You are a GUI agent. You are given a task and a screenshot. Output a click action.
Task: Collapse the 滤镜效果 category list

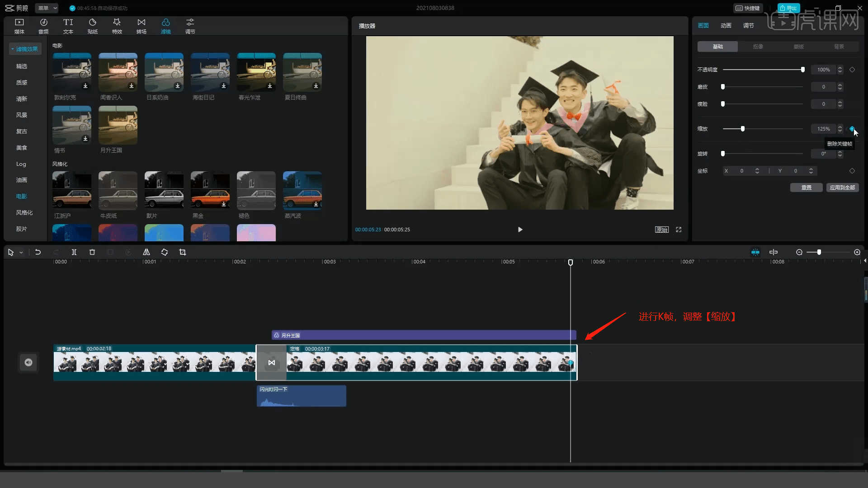pyautogui.click(x=25, y=49)
